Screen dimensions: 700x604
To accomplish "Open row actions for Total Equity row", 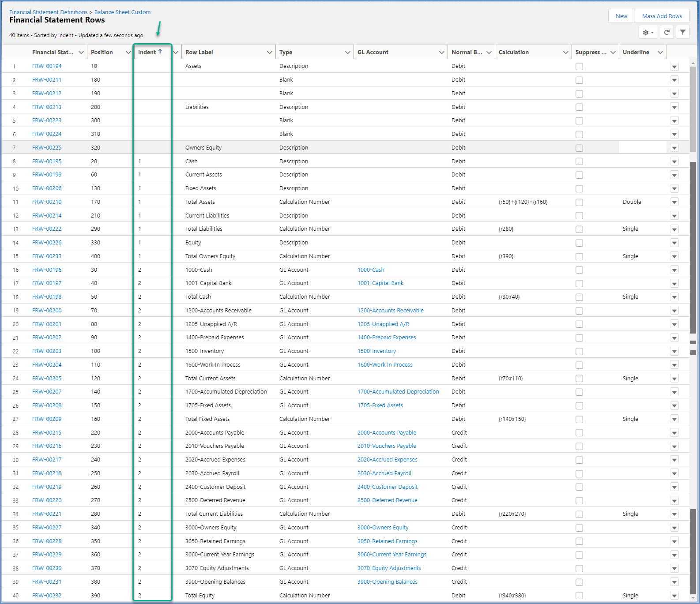I will 674,596.
